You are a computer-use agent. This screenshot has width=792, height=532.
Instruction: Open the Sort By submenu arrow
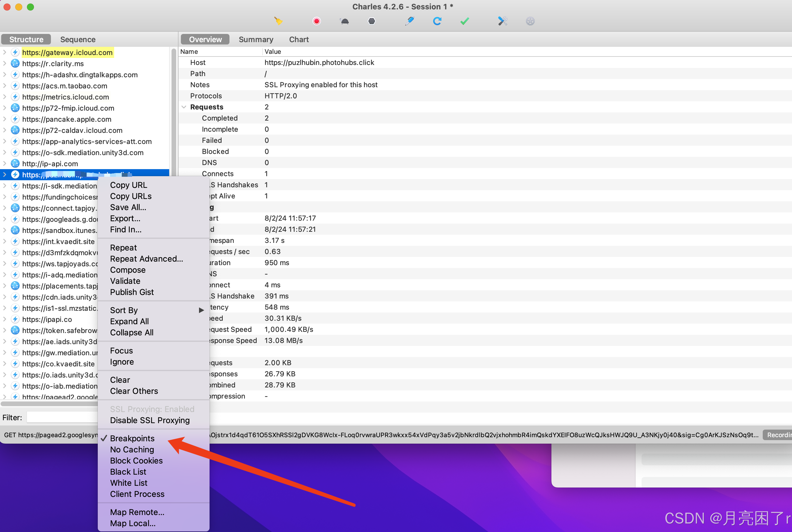[202, 310]
